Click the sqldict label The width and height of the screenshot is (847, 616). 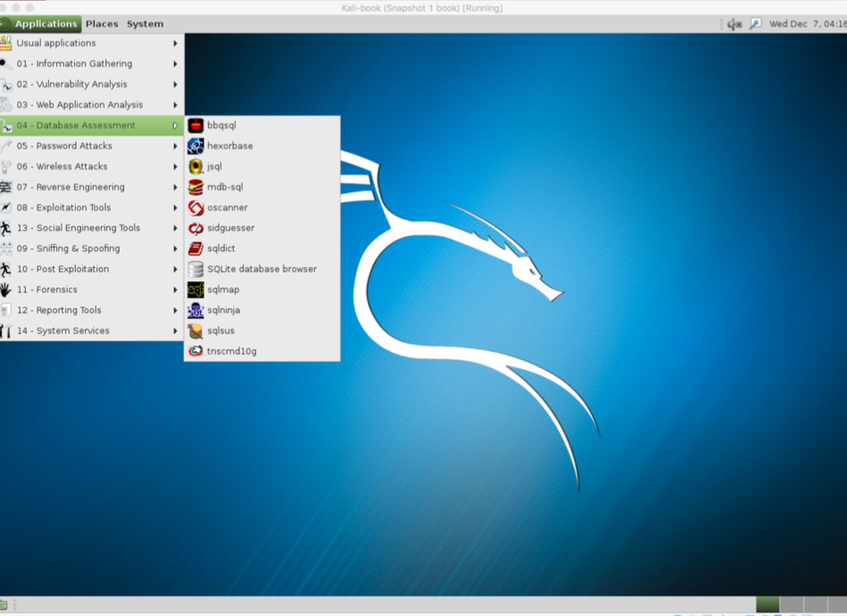(x=221, y=248)
